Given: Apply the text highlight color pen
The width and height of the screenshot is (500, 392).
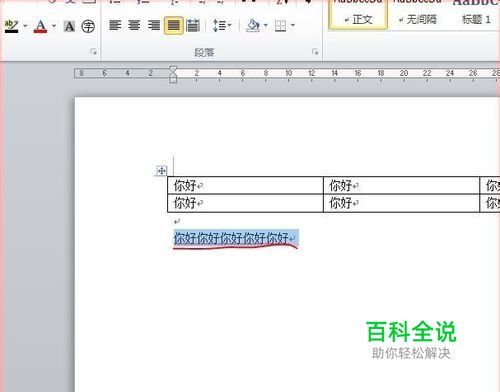Looking at the screenshot, I should 11,26.
